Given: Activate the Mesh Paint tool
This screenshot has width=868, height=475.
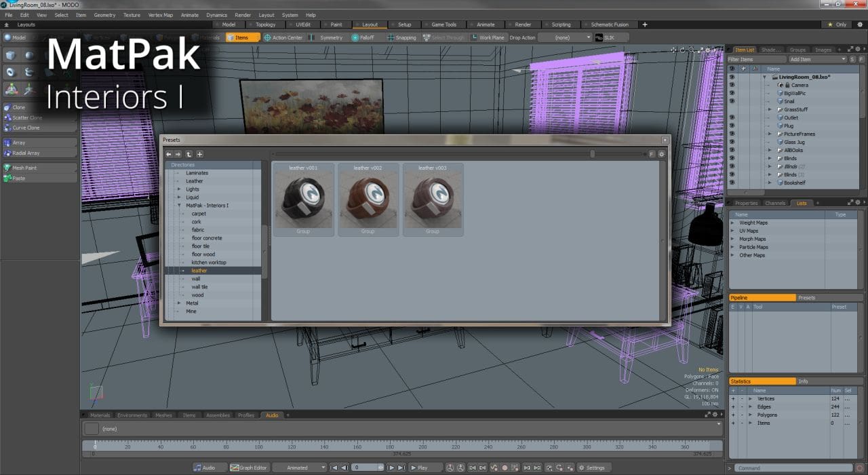Looking at the screenshot, I should (39, 168).
